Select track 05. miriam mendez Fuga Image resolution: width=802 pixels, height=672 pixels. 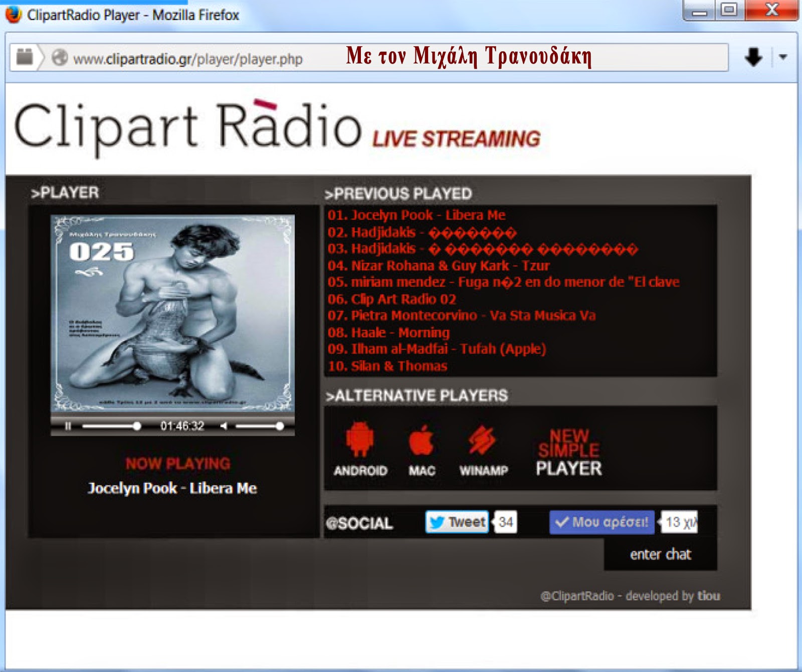(x=503, y=282)
